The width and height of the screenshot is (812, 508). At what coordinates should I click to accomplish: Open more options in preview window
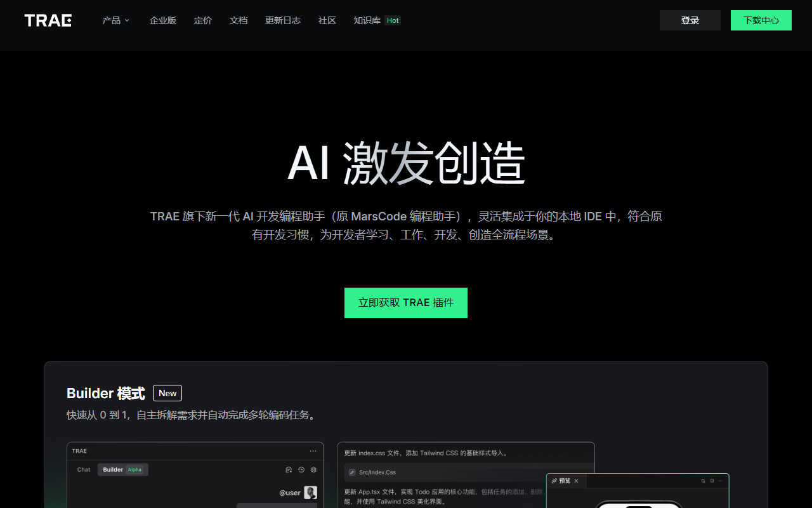tap(721, 481)
